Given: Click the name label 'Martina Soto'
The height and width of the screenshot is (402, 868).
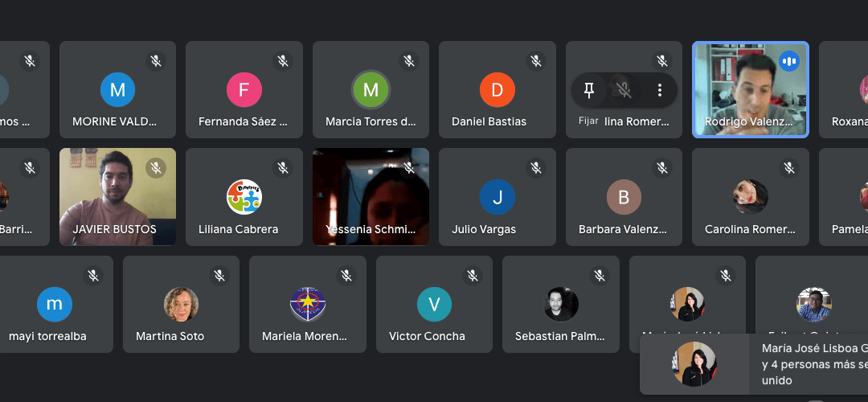Looking at the screenshot, I should coord(170,336).
